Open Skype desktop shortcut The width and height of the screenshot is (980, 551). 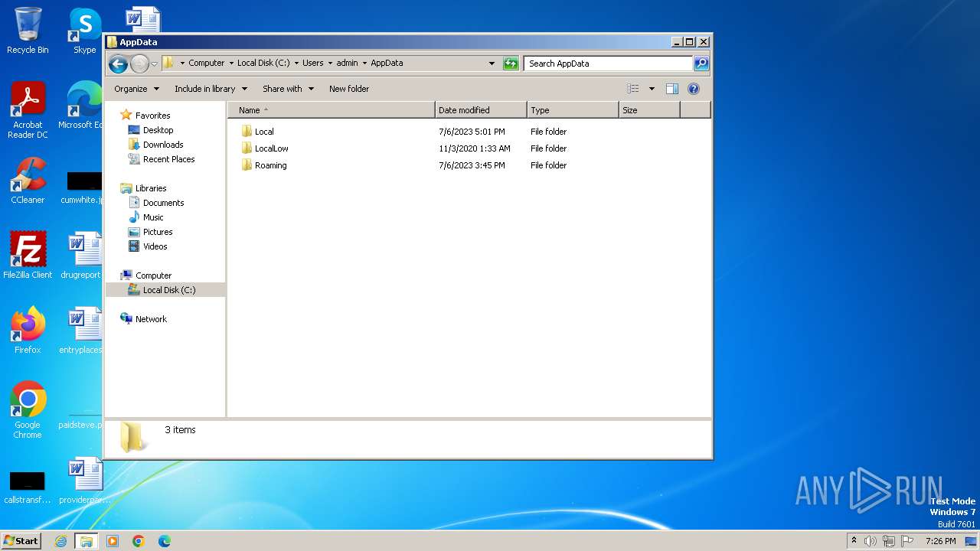tap(84, 31)
